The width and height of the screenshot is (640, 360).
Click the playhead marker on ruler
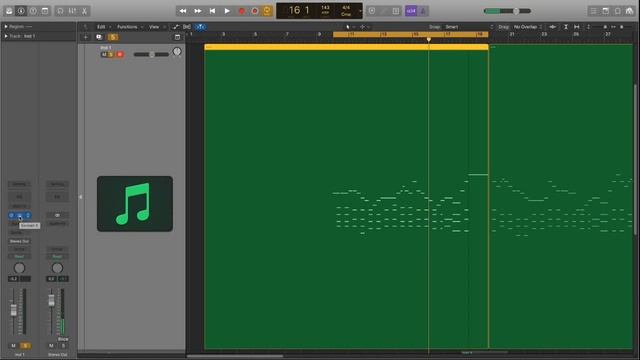[429, 40]
